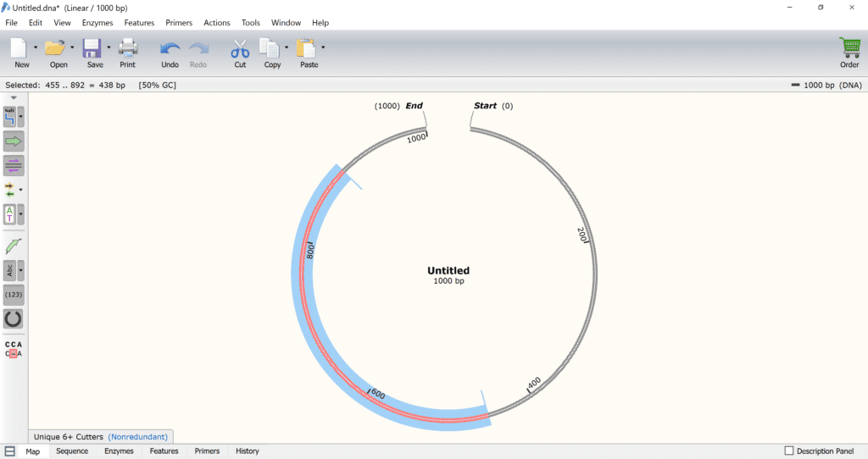The image size is (868, 459).
Task: Click the Unique 6+ Cutters enzyme set button
Action: pos(68,437)
